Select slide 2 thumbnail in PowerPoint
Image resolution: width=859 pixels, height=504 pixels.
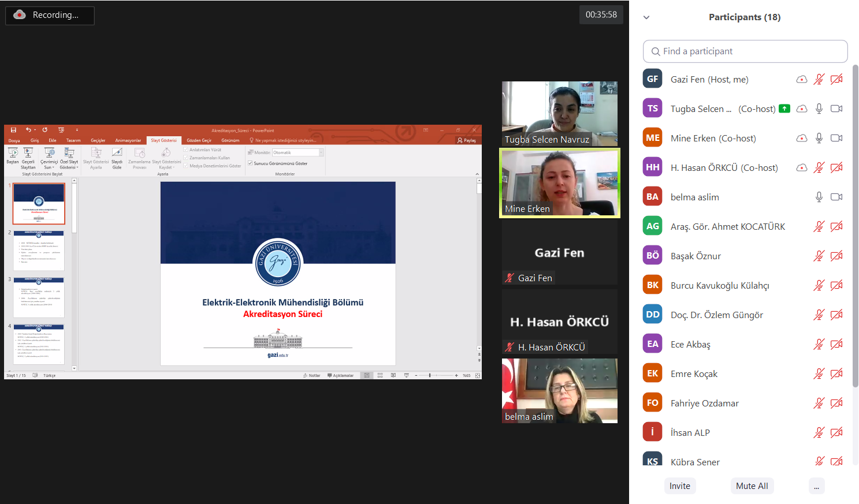point(39,251)
